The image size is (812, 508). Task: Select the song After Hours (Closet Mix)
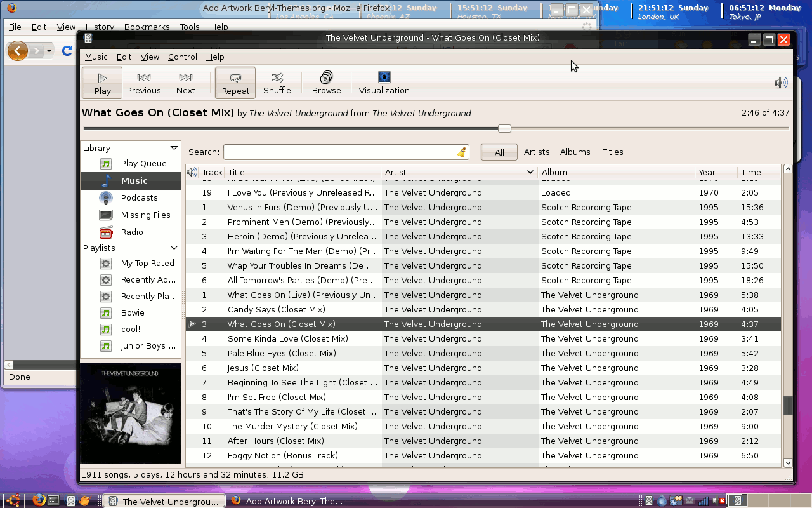[483, 441]
